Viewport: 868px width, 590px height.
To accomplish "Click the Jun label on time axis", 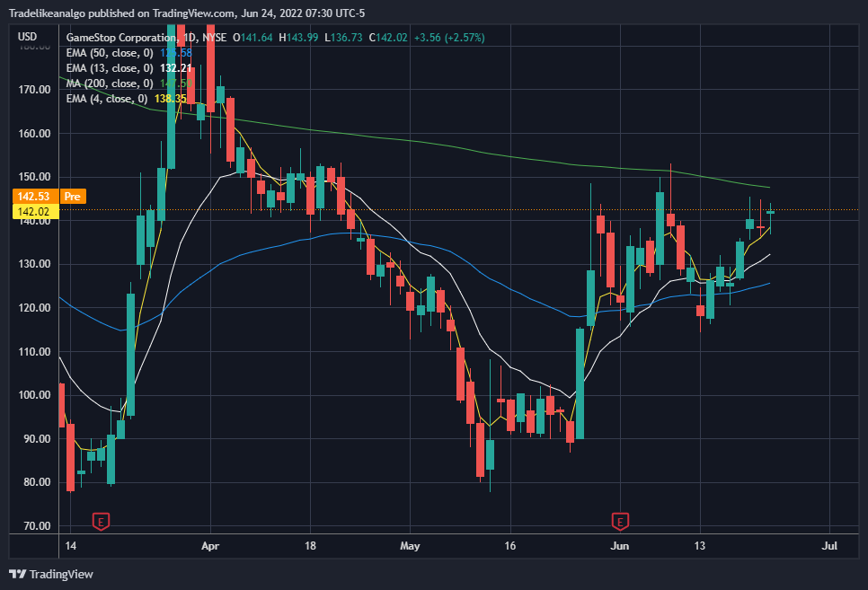I will coord(620,546).
